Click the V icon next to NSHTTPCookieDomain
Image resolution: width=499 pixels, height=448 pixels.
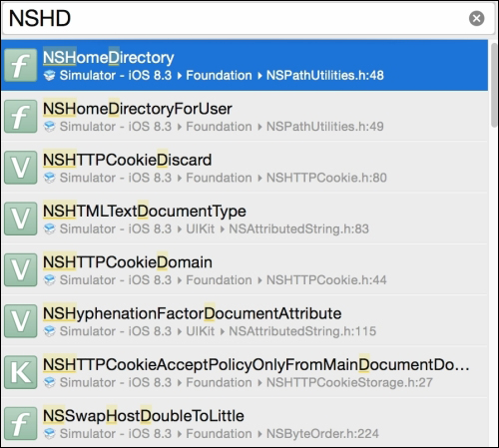coord(21,270)
